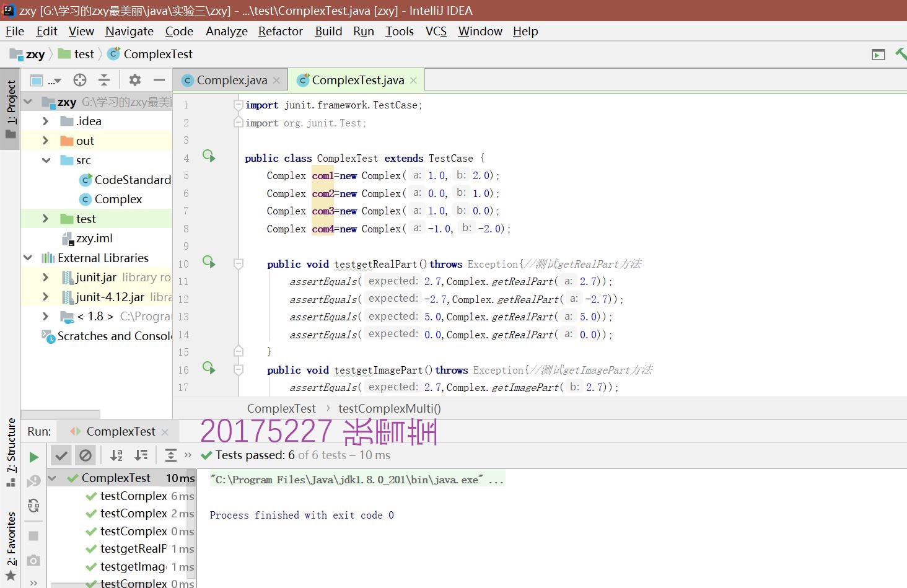Expand the out folder
This screenshot has height=588, width=907.
tap(45, 141)
